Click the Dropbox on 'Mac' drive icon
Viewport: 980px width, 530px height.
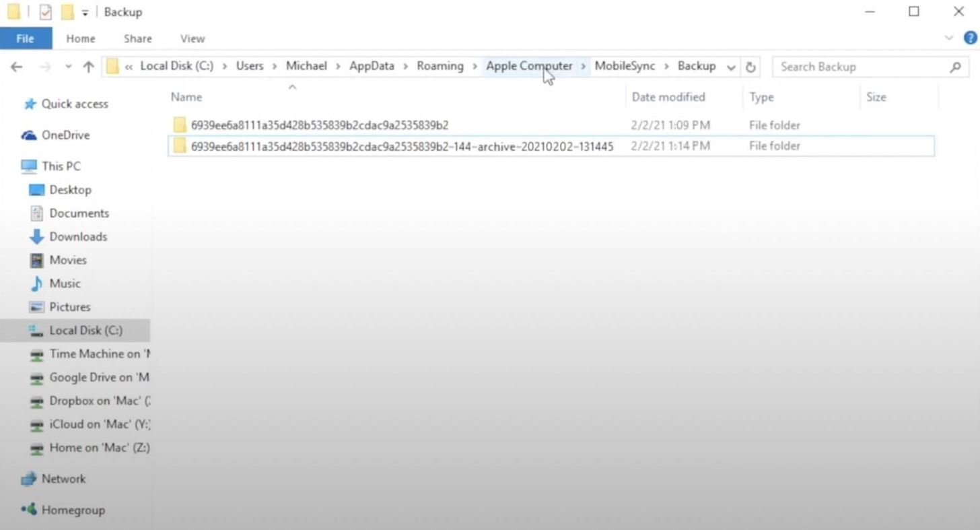(x=37, y=401)
